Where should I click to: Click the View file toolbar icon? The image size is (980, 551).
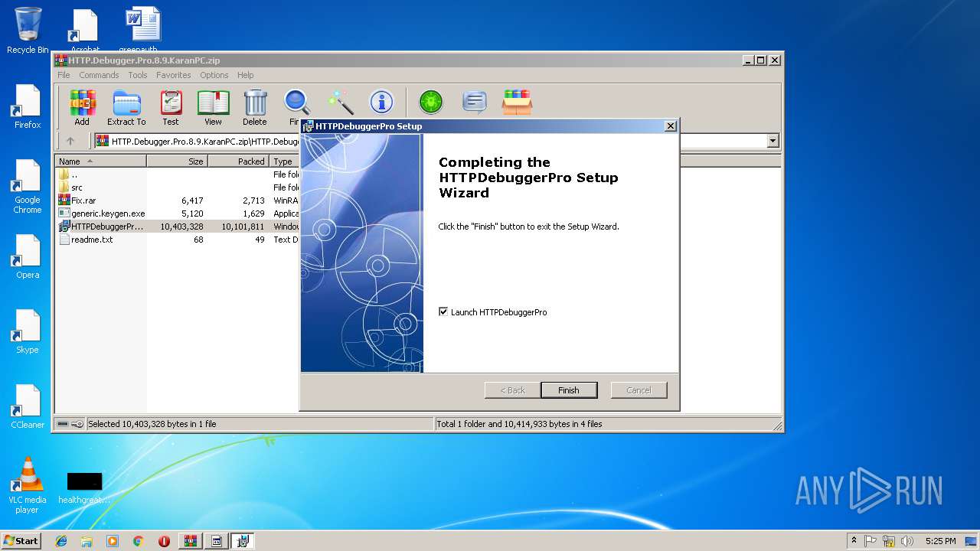pos(213,108)
